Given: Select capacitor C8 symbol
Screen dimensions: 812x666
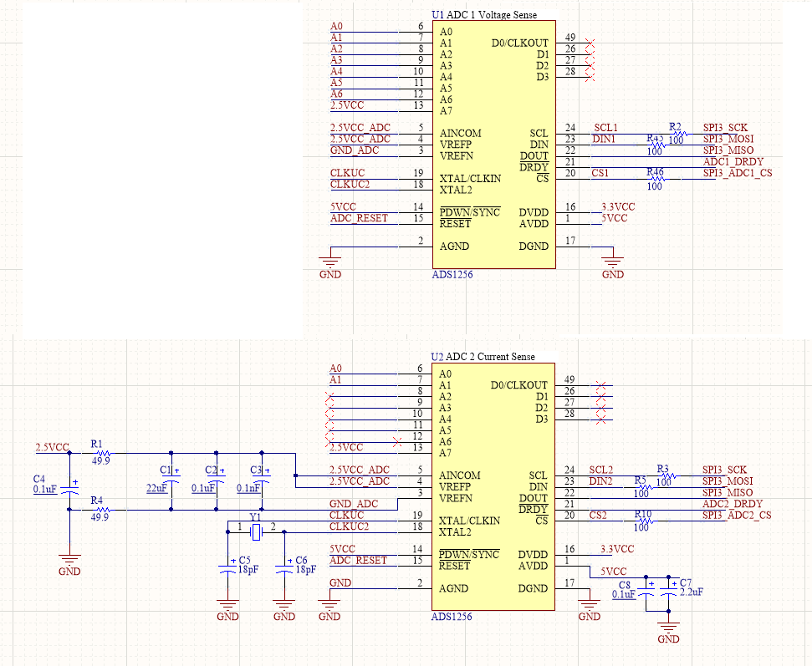Looking at the screenshot, I should pyautogui.click(x=646, y=591).
